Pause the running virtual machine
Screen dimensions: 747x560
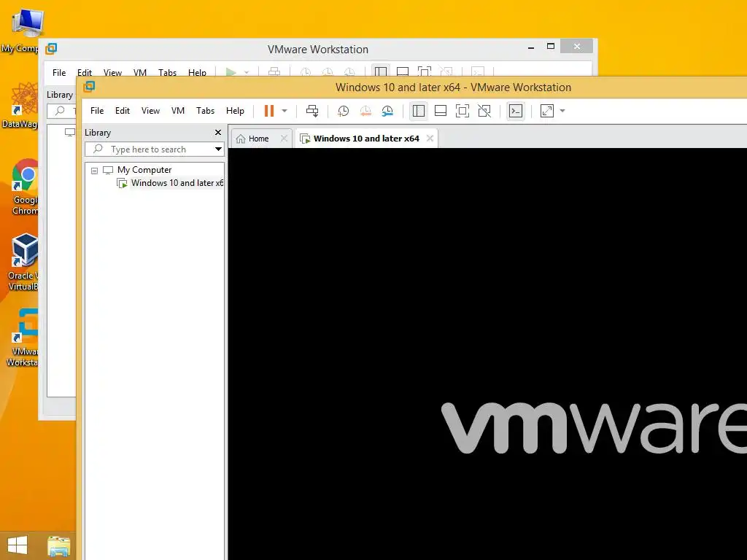(269, 111)
